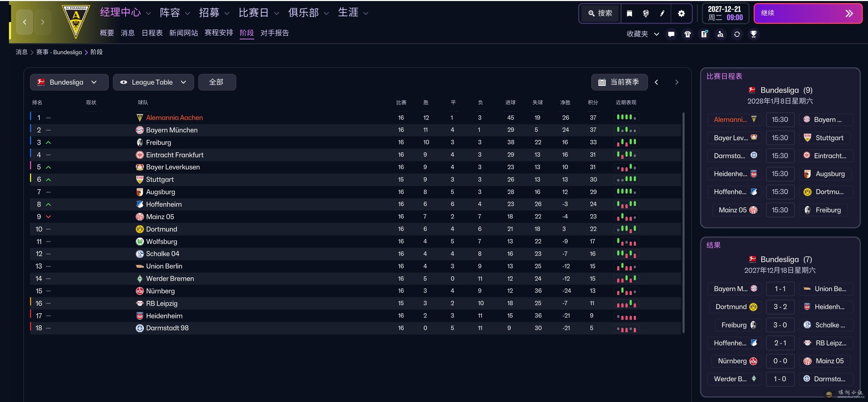Click the shirt shortcut icon
The image size is (868, 402).
pos(688,34)
